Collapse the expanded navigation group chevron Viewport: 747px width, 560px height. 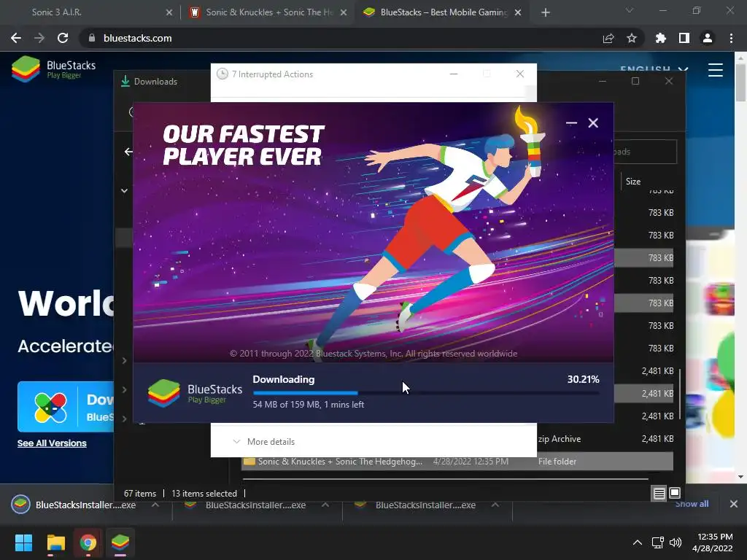click(x=124, y=190)
